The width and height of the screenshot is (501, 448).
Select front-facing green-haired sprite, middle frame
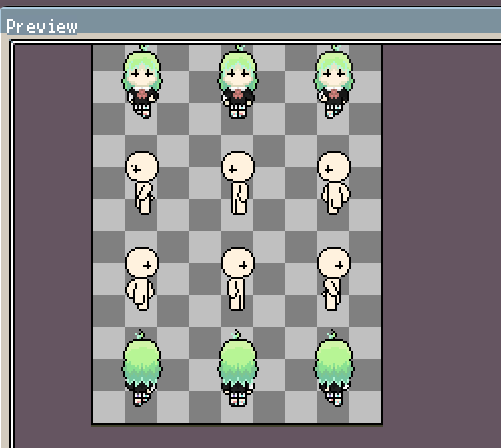click(x=238, y=82)
